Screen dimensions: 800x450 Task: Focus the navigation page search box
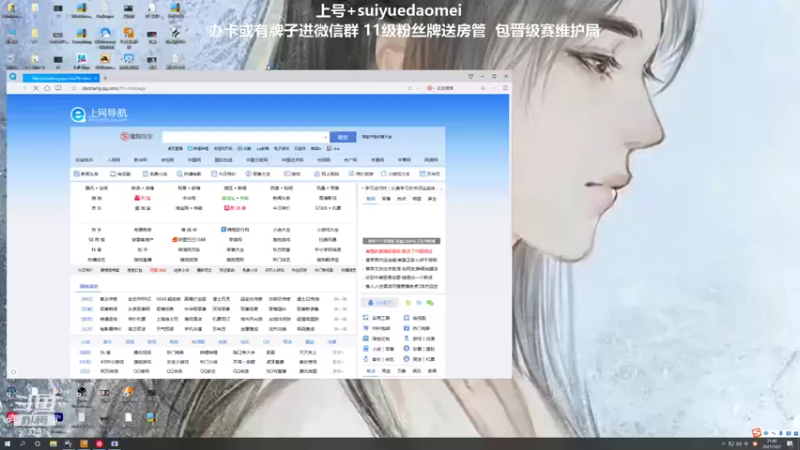tap(245, 137)
